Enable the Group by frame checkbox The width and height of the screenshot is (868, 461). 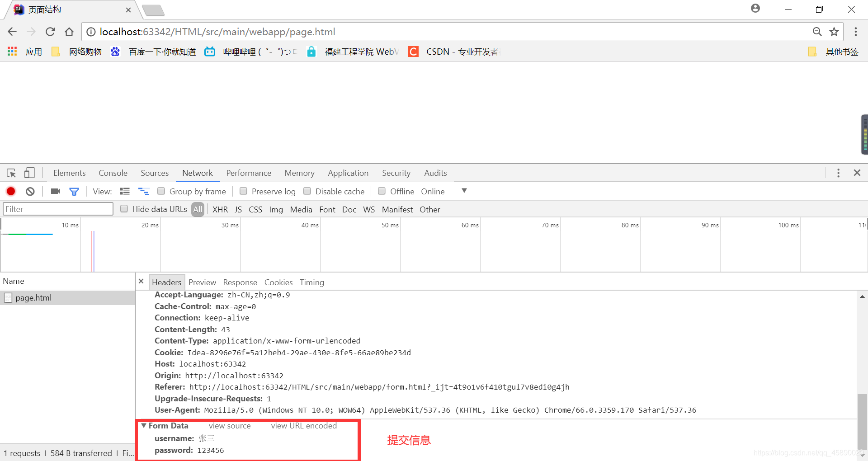point(161,191)
